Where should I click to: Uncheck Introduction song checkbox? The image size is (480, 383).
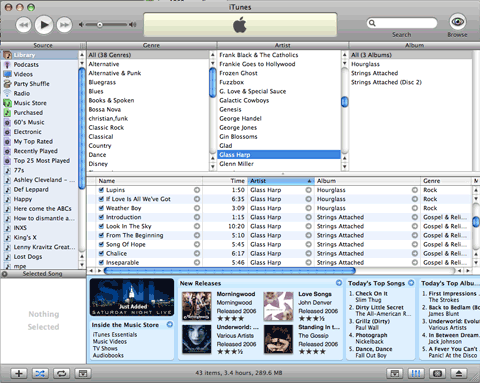pos(101,217)
